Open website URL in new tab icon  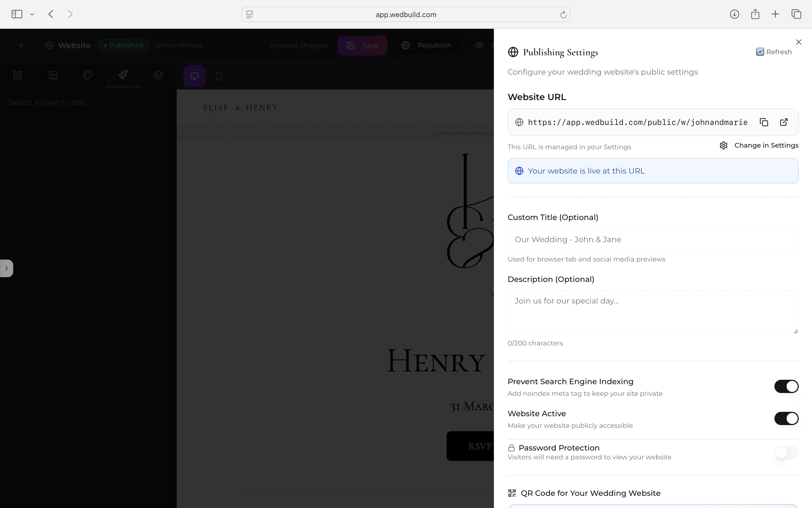784,122
